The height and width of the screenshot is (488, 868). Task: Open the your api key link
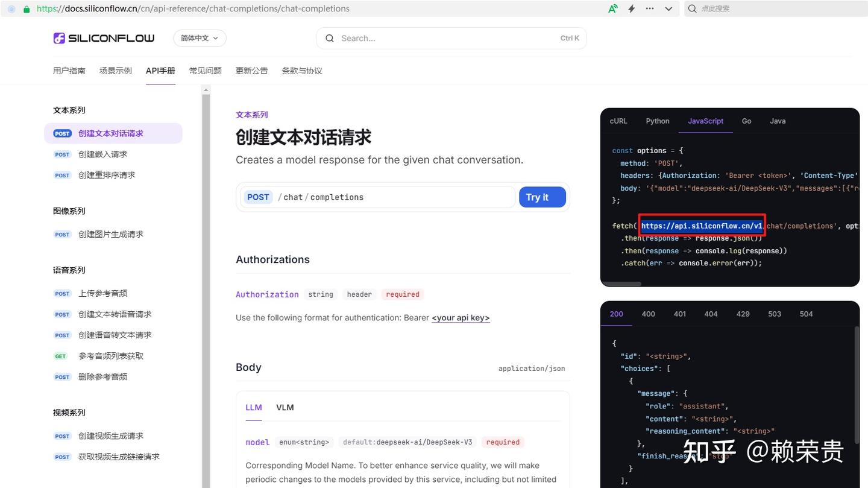click(461, 318)
